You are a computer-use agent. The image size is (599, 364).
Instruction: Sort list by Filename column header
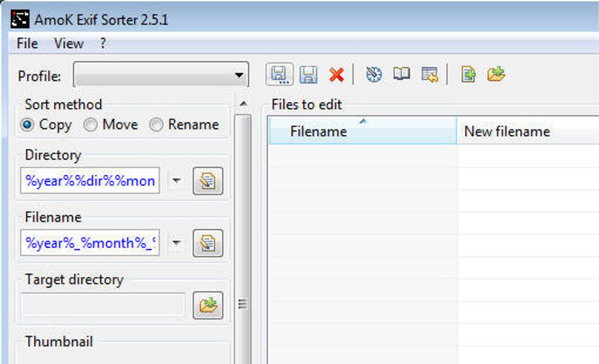(363, 131)
